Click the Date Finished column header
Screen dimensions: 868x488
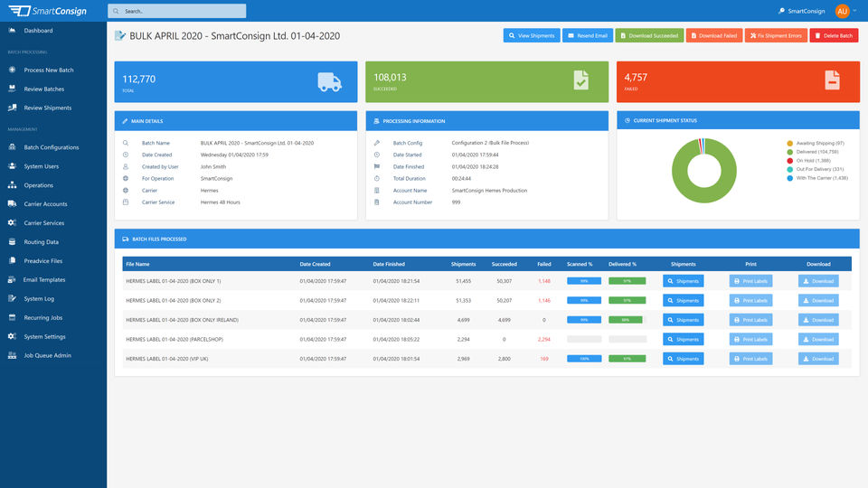point(389,264)
